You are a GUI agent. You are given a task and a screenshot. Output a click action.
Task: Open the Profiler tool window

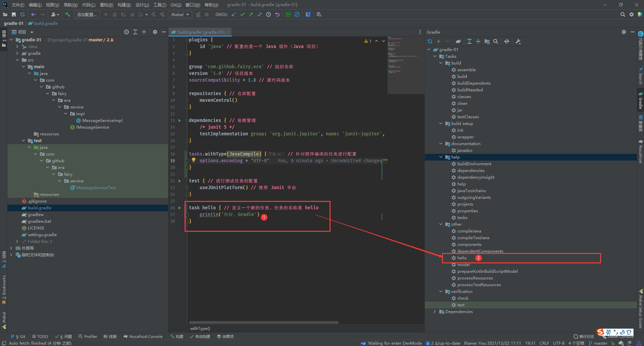click(x=88, y=336)
